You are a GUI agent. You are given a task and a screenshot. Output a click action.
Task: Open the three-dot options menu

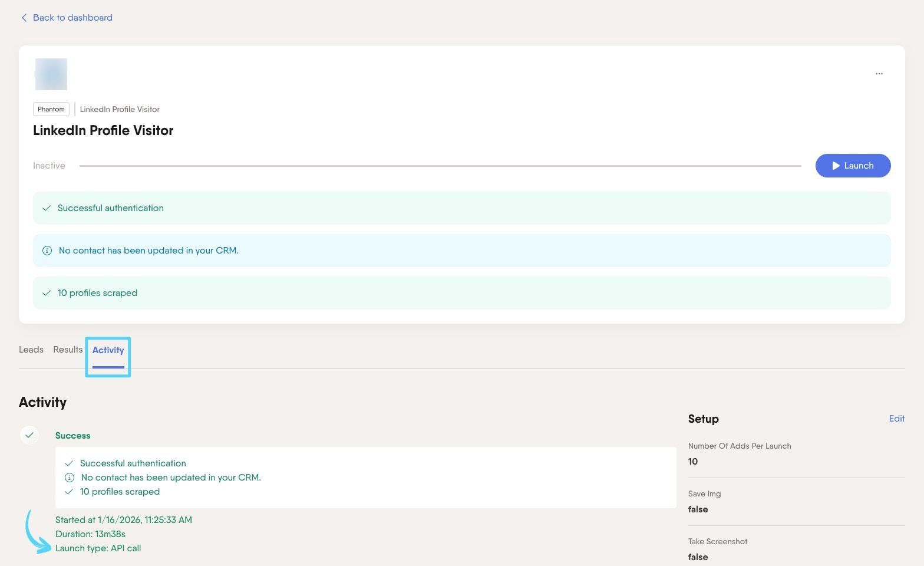click(879, 74)
